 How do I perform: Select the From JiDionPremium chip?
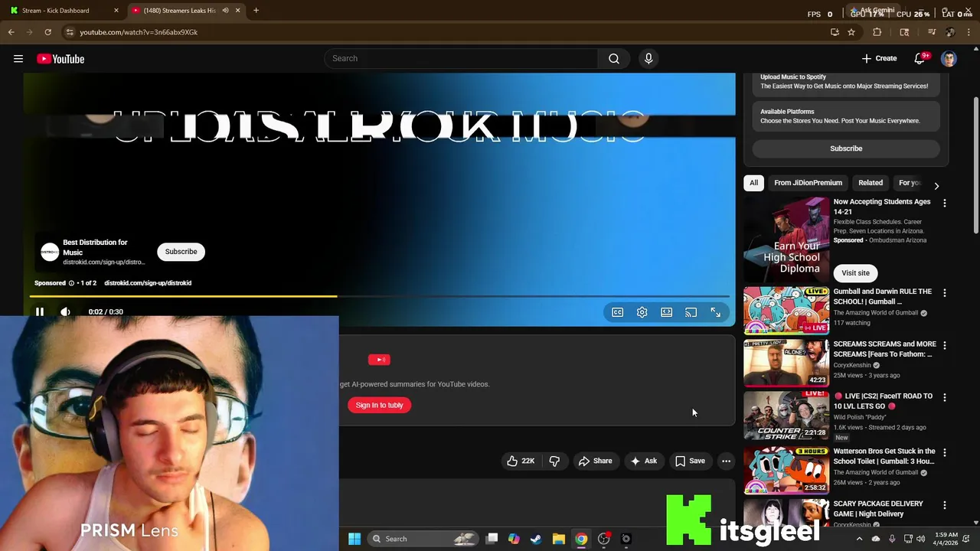pos(808,183)
